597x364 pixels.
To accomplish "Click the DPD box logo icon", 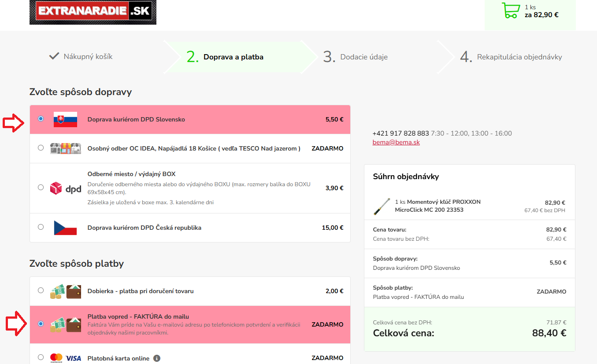I will click(65, 188).
